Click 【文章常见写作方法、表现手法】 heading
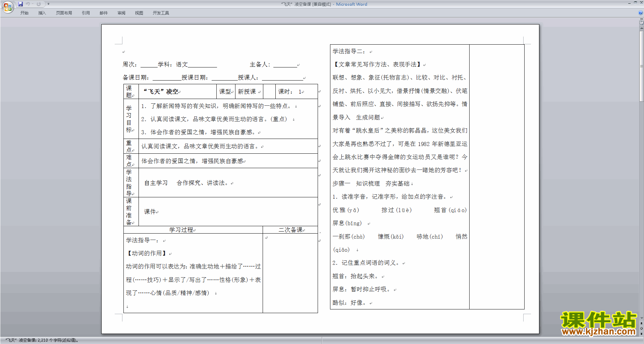The image size is (644, 344). tap(377, 64)
